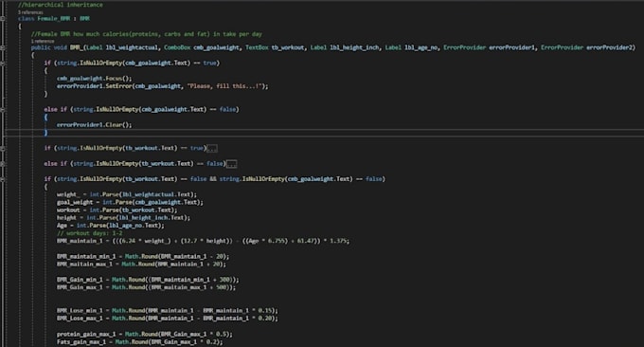
Task: Click the BMR_ method name
Action: coord(76,47)
